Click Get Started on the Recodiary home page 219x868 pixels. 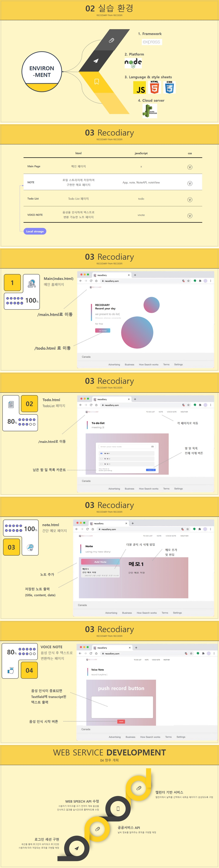click(x=102, y=331)
